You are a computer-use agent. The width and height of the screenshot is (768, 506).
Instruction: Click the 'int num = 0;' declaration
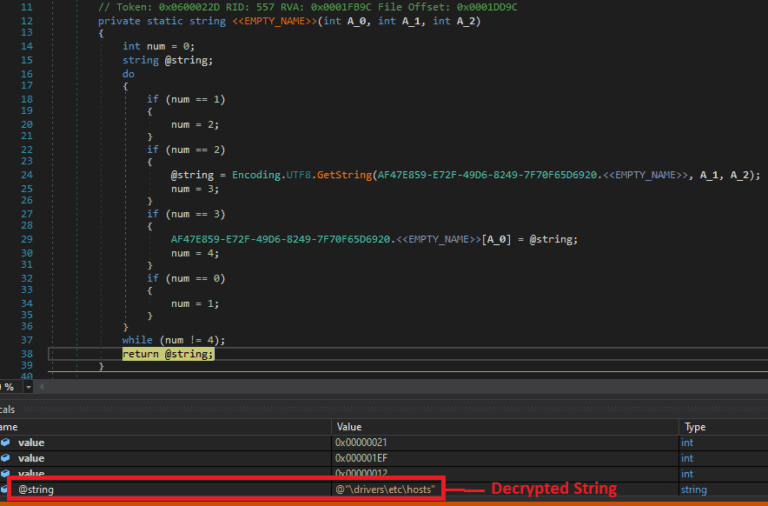pos(159,46)
